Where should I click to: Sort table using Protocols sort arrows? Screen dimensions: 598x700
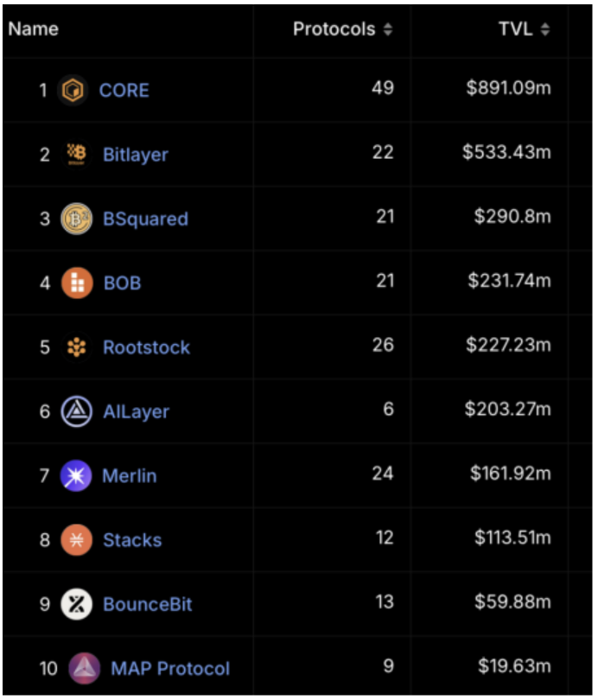pos(388,29)
